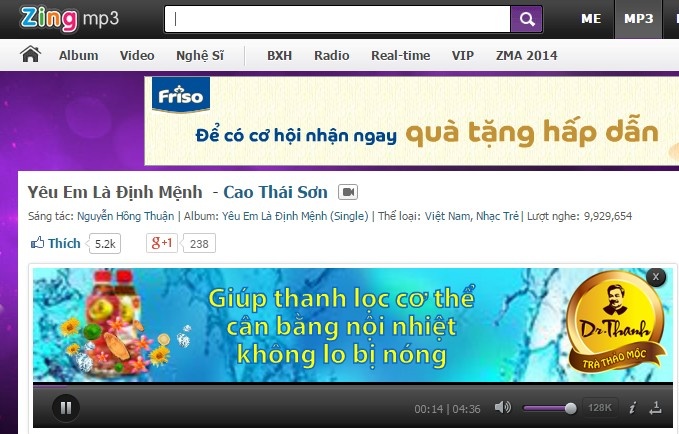Screen dimensions: 679x434
Task: Open song info via the 'i' icon
Action: pyautogui.click(x=632, y=407)
